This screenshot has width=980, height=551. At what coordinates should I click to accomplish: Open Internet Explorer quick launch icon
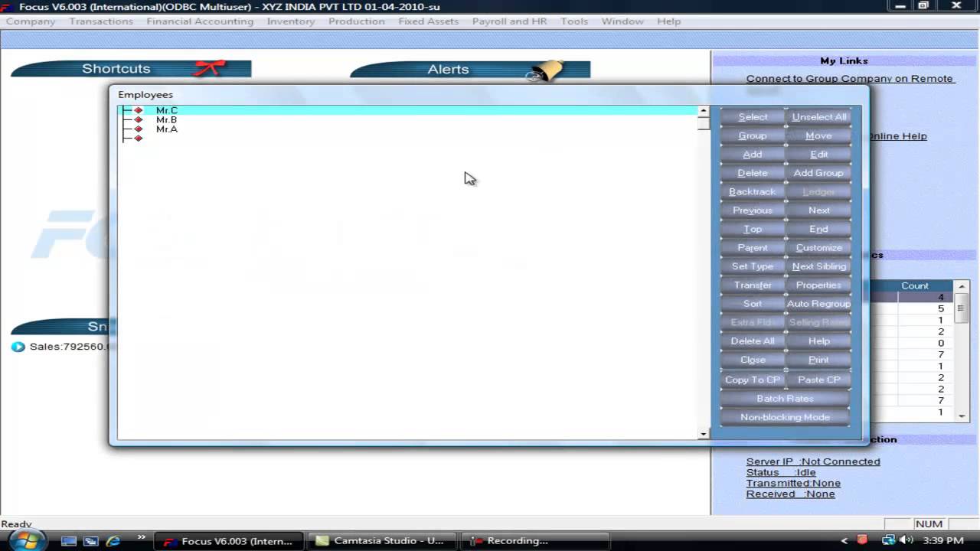pyautogui.click(x=113, y=541)
